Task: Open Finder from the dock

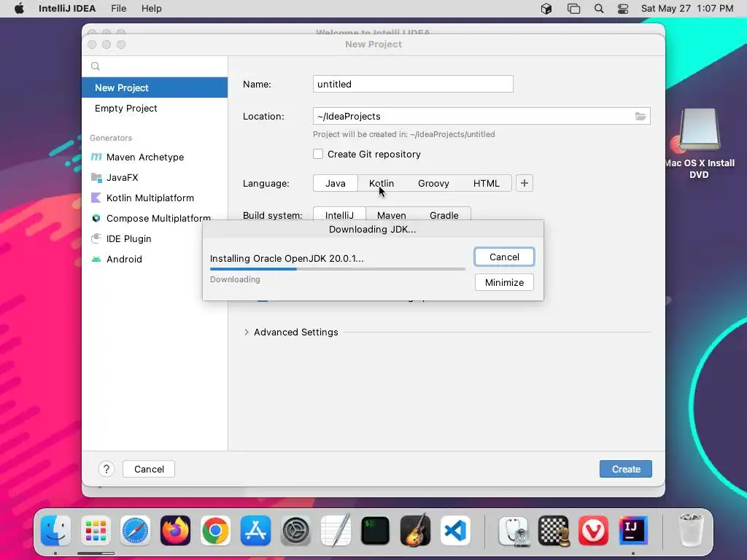Action: coord(55,531)
